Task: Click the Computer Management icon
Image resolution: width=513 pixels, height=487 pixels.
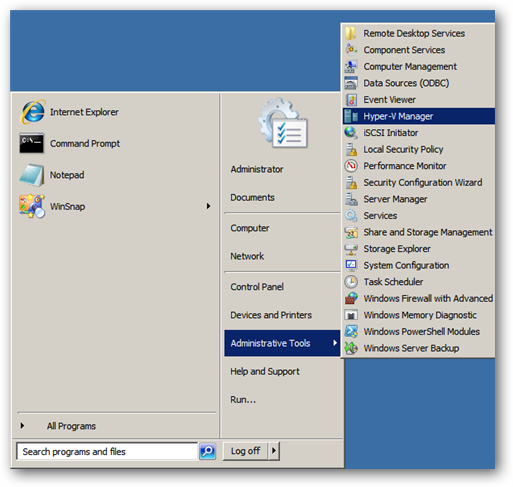Action: click(x=351, y=66)
